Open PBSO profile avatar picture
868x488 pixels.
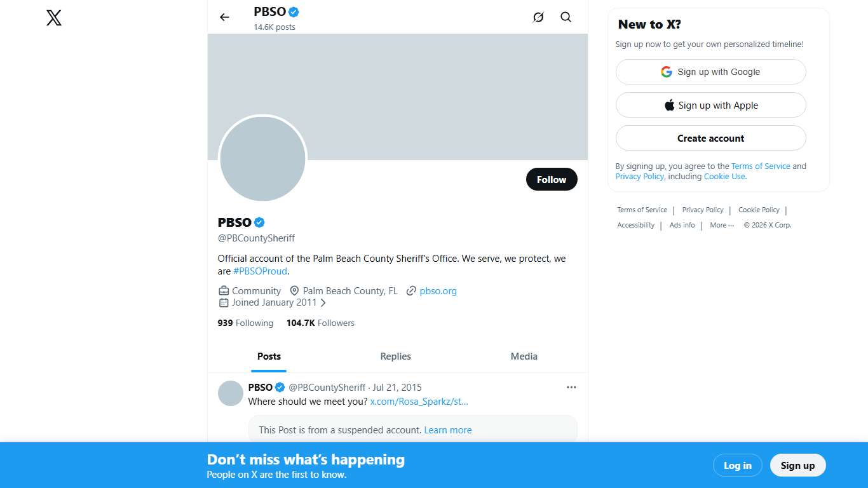[x=262, y=159]
